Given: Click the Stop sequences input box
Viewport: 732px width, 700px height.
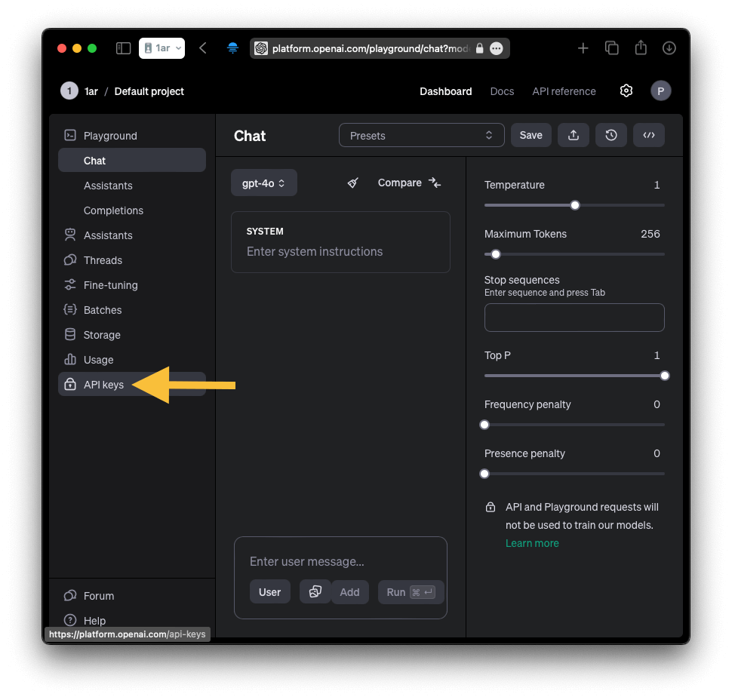Looking at the screenshot, I should (574, 318).
